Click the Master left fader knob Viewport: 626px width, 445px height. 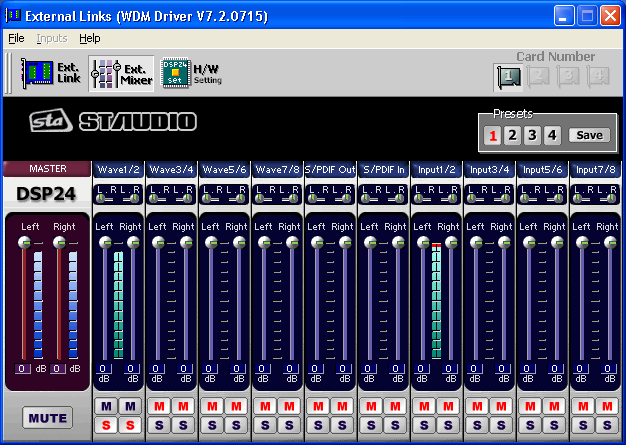coord(24,242)
